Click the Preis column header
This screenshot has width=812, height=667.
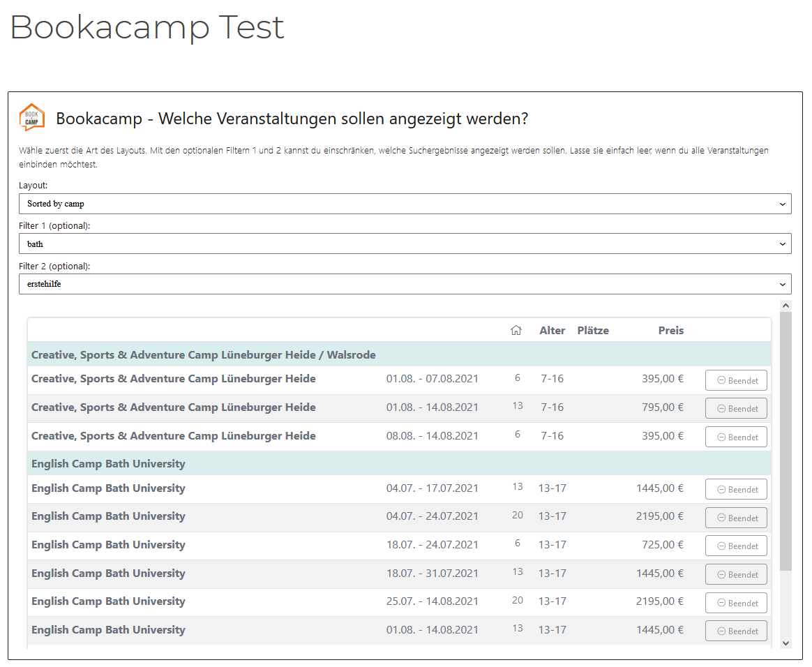click(x=670, y=331)
